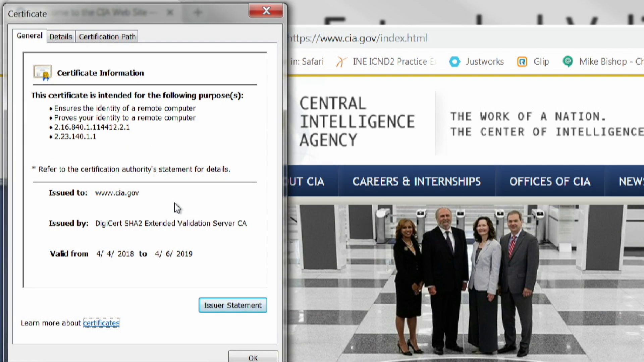Select the Issued to value www.cia.gov
Image resolution: width=644 pixels, height=362 pixels.
pos(117,193)
